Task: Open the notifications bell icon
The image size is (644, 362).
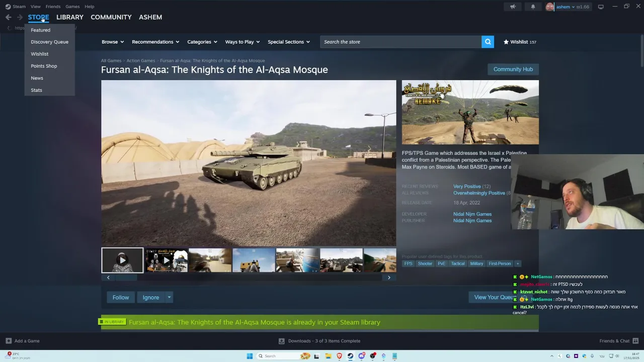Action: point(533,7)
